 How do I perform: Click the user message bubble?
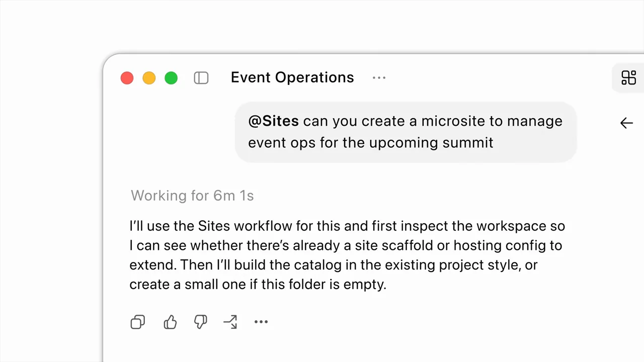[x=406, y=132]
